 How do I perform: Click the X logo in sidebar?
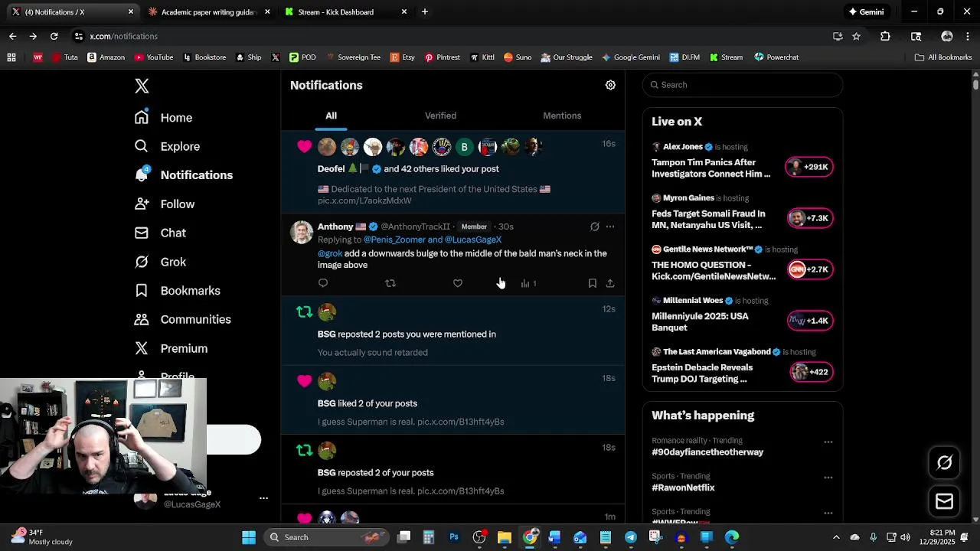(142, 86)
